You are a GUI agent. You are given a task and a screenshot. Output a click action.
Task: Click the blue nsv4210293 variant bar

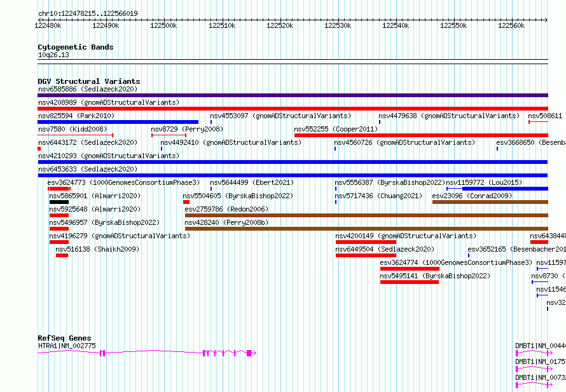point(293,162)
